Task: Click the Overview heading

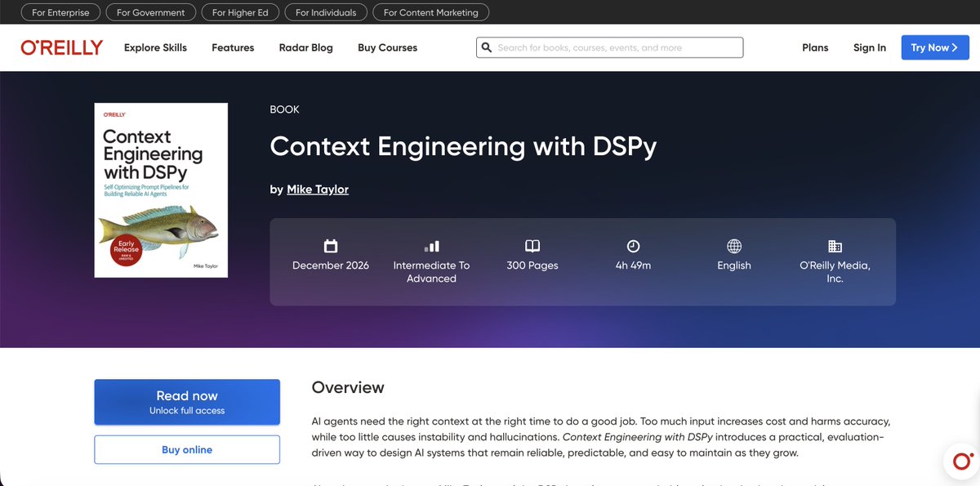Action: 348,387
